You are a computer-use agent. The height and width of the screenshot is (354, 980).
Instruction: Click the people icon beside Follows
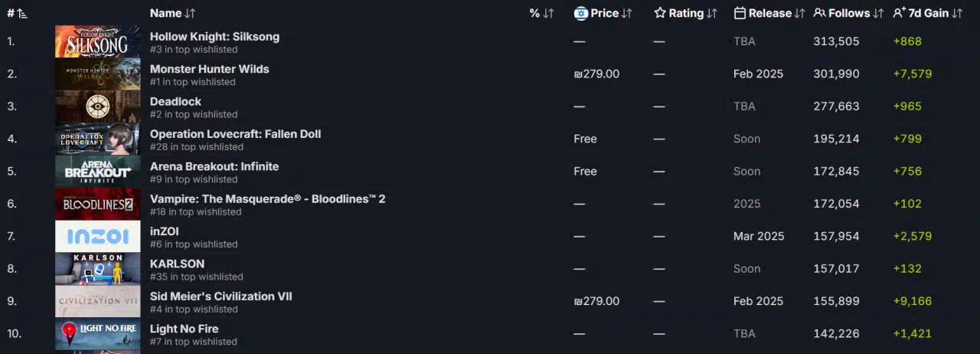tap(819, 13)
